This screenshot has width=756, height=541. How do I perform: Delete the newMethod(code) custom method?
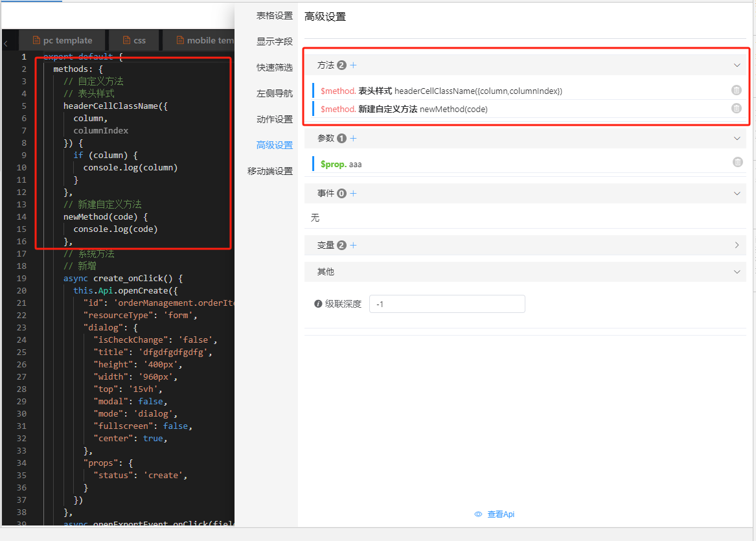point(737,108)
